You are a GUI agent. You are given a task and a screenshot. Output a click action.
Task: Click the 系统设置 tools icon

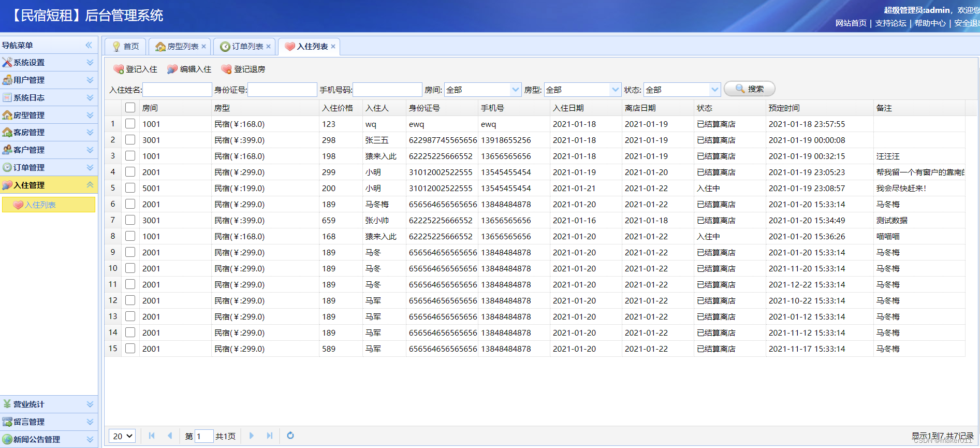pyautogui.click(x=7, y=62)
